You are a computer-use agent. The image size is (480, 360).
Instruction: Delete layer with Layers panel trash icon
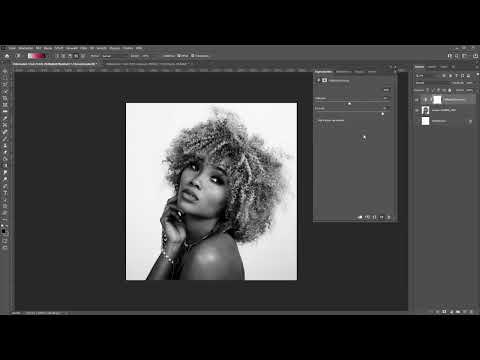472,312
